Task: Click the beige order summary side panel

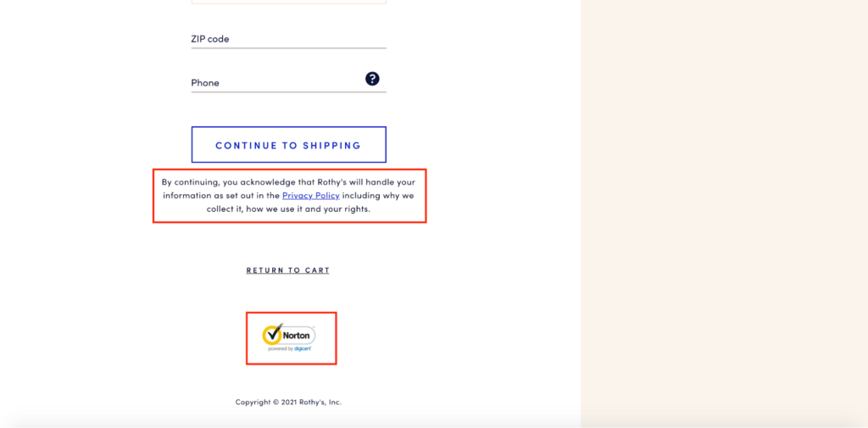Action: click(724, 214)
